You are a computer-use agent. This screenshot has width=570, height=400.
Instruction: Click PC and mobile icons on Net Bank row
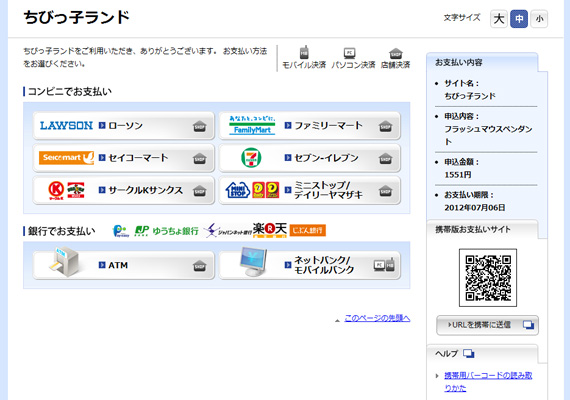(384, 265)
